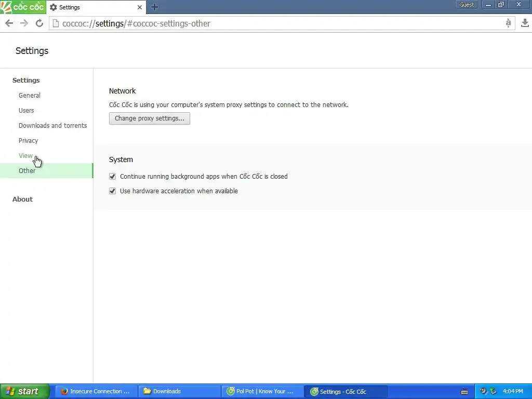Open the View settings section
This screenshot has height=399, width=532.
[x=25, y=155]
